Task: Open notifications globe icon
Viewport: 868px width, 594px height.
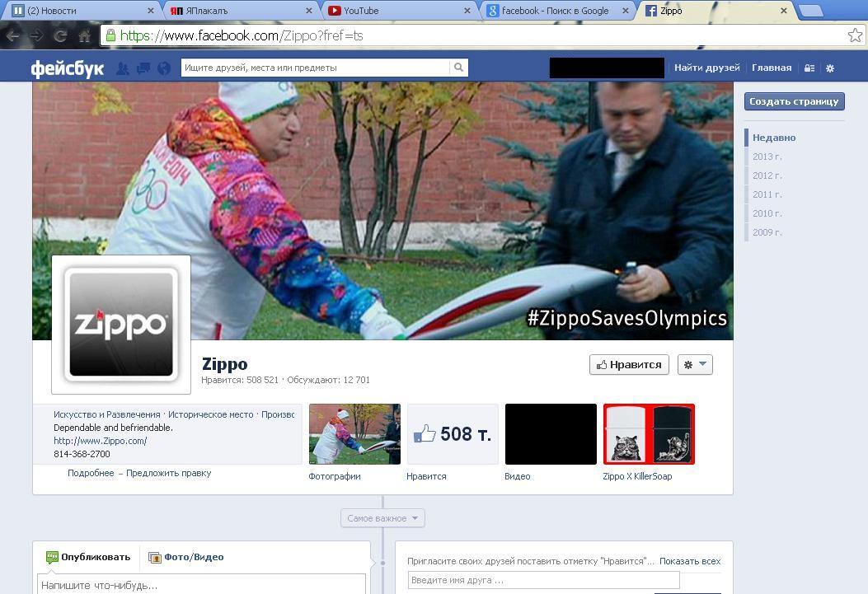Action: (x=164, y=68)
